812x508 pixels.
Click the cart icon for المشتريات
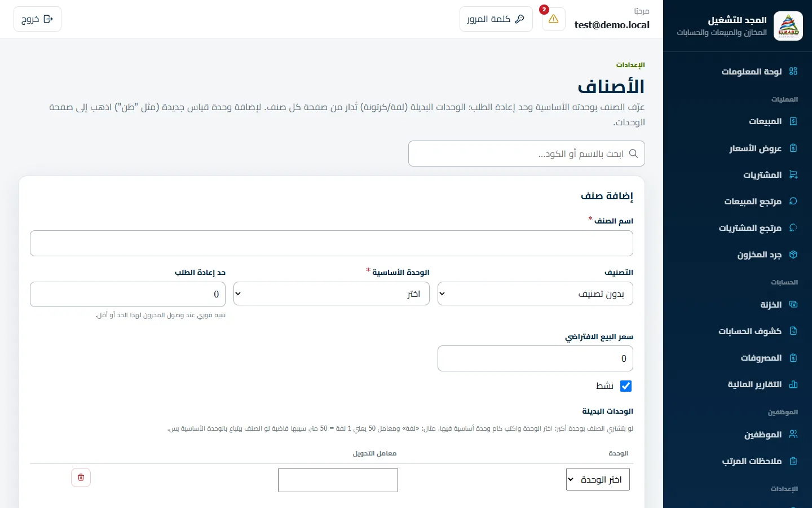click(x=793, y=175)
